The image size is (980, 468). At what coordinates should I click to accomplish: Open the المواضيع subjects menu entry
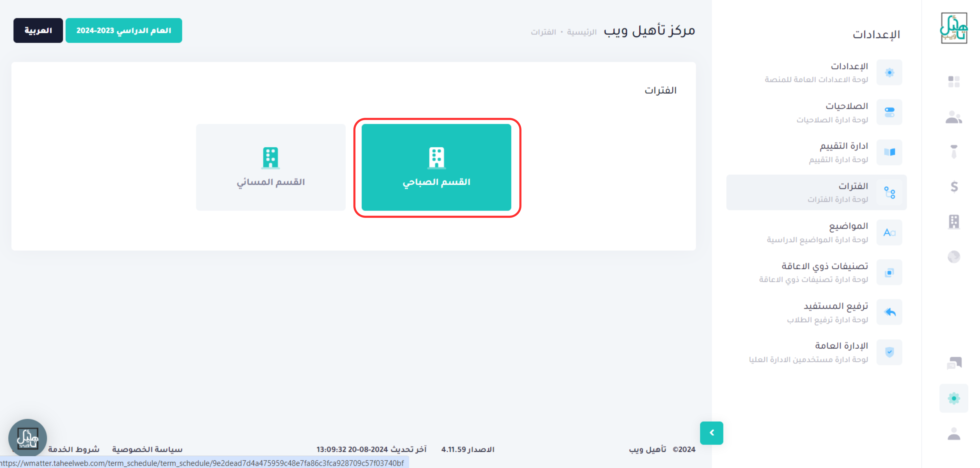pos(816,232)
